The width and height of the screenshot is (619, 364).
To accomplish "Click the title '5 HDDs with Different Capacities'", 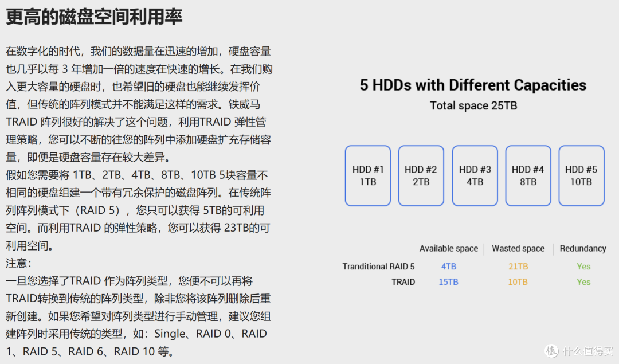I will (473, 85).
